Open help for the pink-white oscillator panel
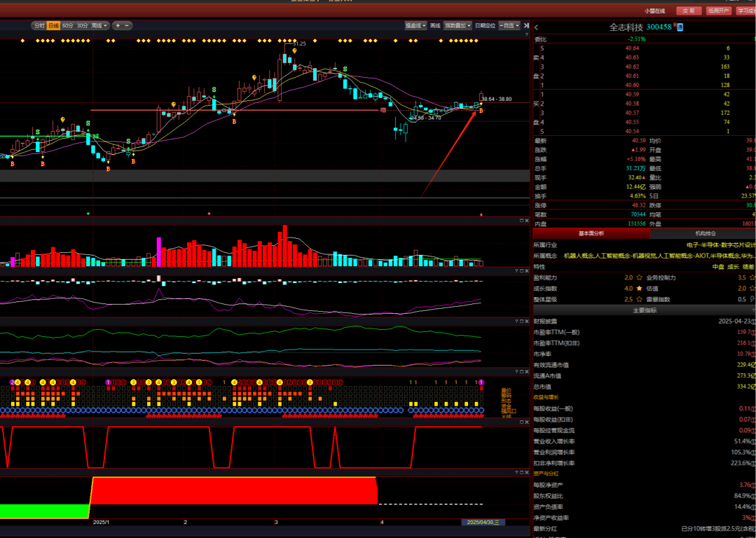Screen dimensions: 756x538 click(516, 271)
